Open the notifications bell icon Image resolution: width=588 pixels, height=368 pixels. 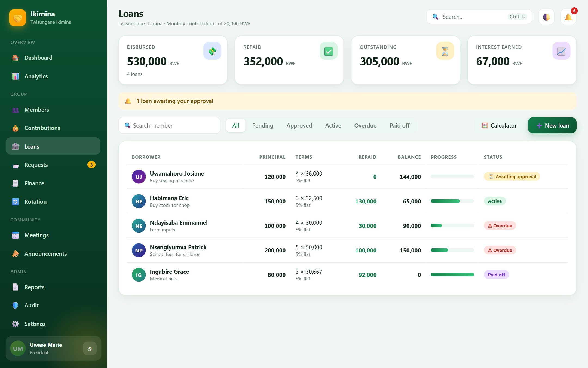click(568, 17)
